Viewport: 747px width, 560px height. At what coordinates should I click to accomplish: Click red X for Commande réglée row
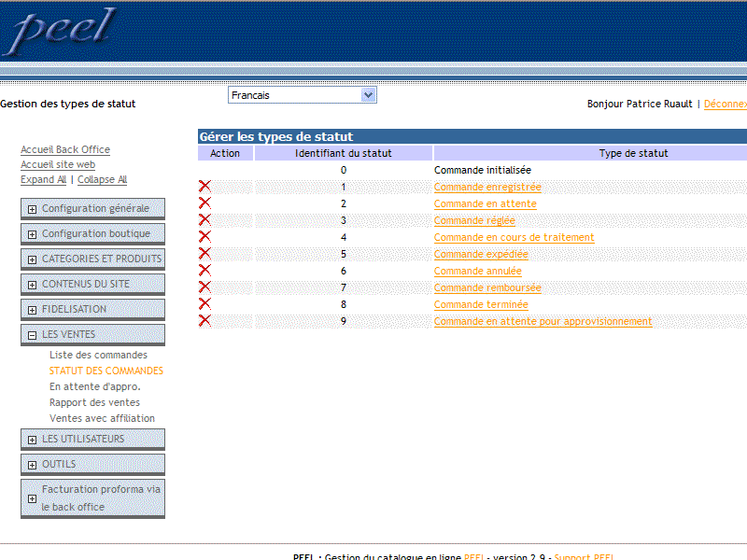point(204,219)
